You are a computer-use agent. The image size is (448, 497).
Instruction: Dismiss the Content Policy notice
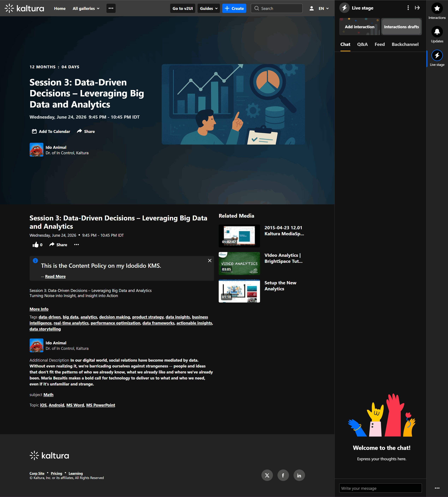click(210, 261)
